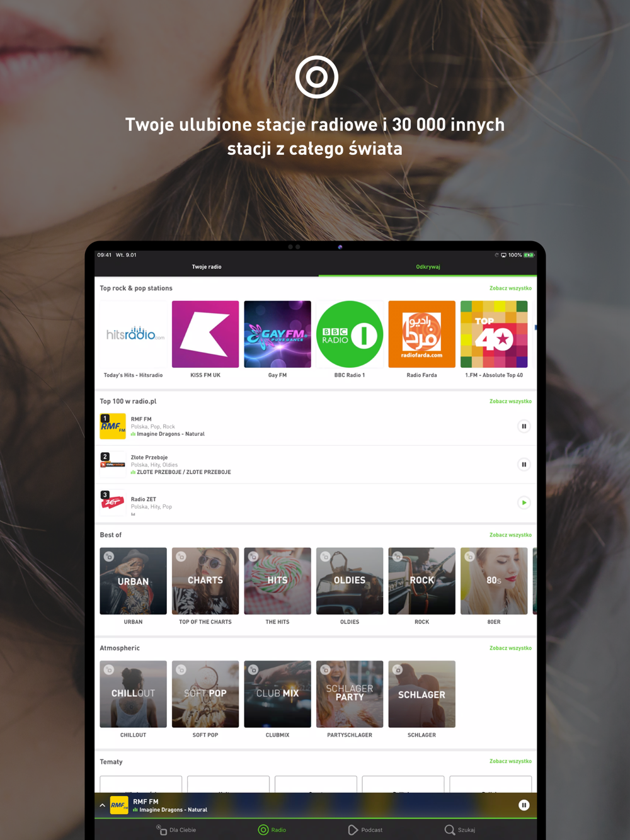The image size is (630, 840).
Task: Go to the Podcast tab
Action: point(365,830)
